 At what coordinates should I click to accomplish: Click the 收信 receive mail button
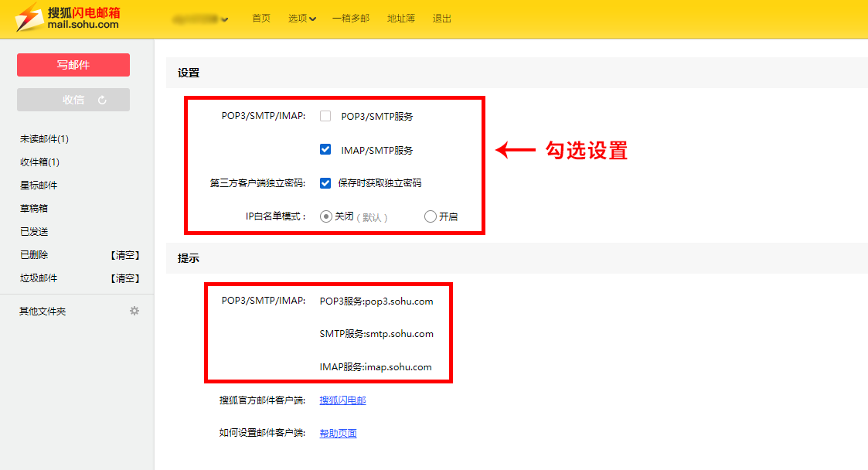pyautogui.click(x=73, y=100)
